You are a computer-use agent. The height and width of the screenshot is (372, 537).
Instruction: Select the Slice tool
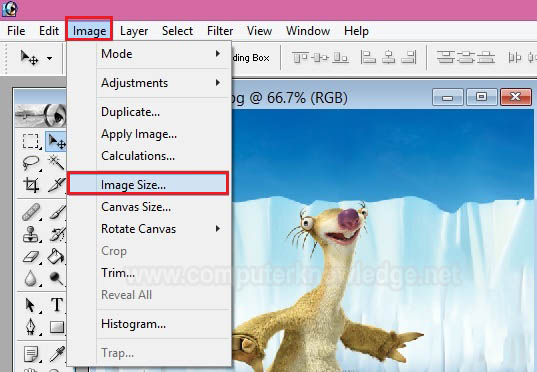click(57, 185)
